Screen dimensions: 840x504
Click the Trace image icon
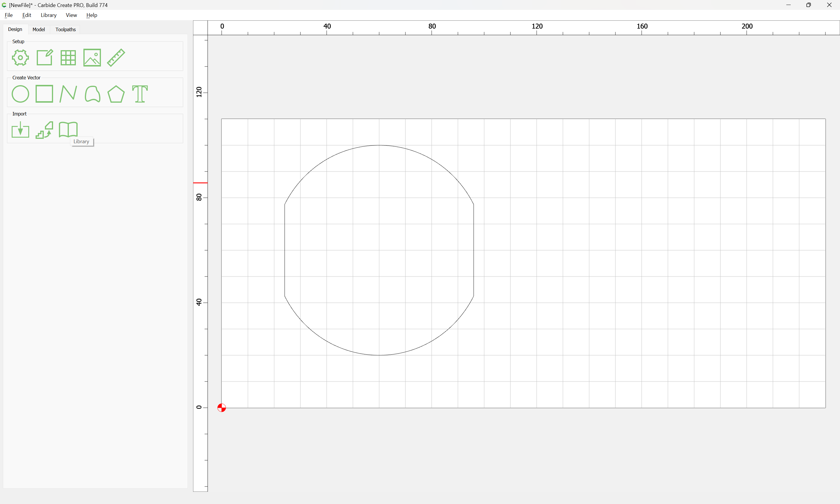click(44, 130)
